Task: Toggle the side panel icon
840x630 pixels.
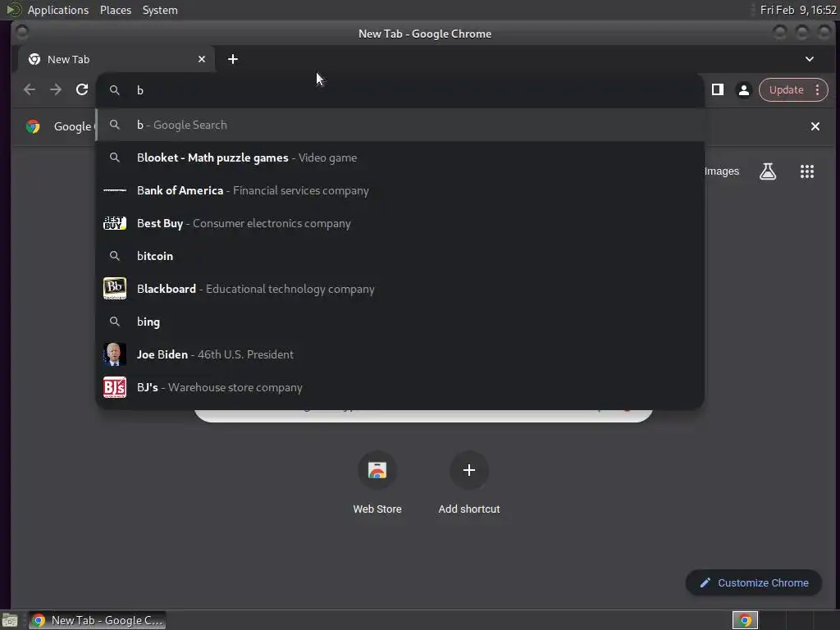Action: point(717,89)
